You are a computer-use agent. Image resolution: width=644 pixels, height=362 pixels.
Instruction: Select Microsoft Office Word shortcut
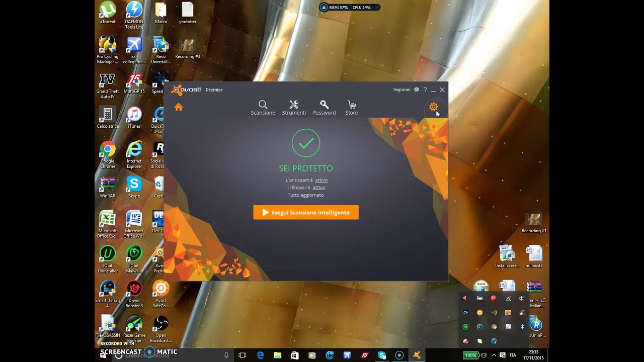tap(134, 224)
